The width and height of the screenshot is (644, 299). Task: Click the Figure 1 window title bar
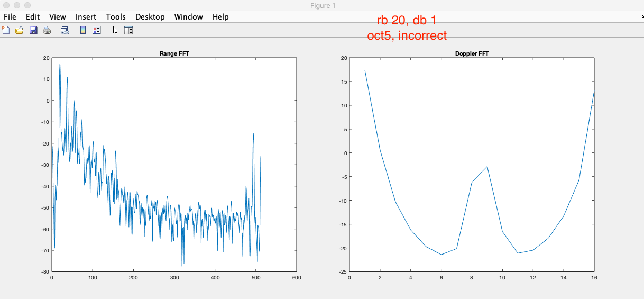(322, 5)
